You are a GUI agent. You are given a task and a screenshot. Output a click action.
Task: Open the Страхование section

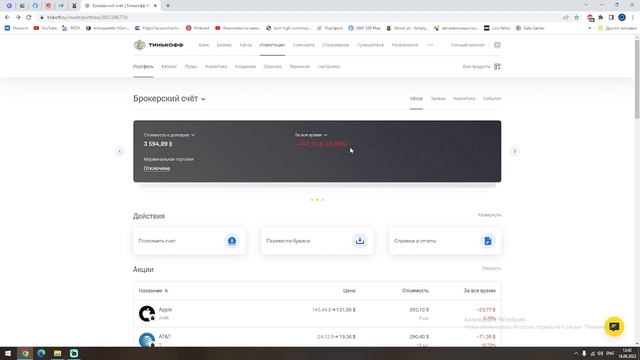click(x=336, y=45)
